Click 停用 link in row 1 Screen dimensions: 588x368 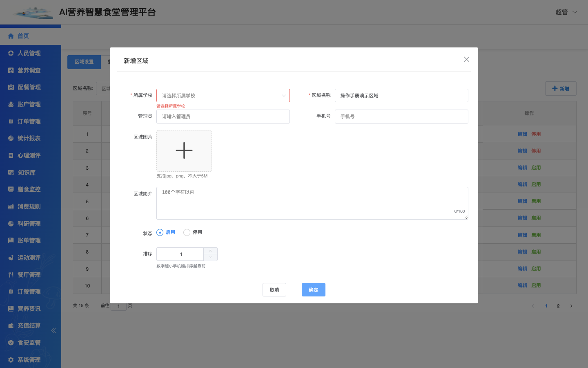pyautogui.click(x=536, y=134)
